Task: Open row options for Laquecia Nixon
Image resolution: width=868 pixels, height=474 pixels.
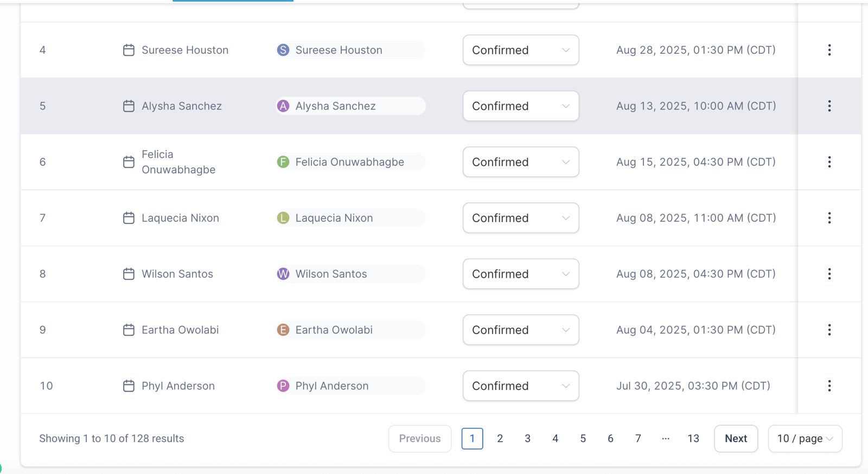Action: pos(829,218)
